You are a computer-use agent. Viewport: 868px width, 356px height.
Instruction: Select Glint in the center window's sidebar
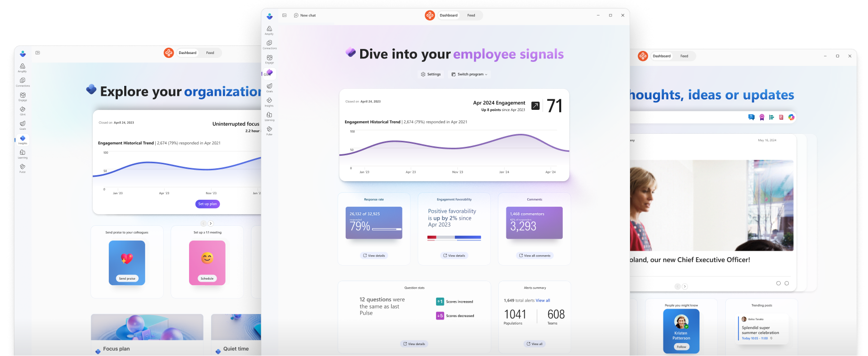tap(269, 73)
